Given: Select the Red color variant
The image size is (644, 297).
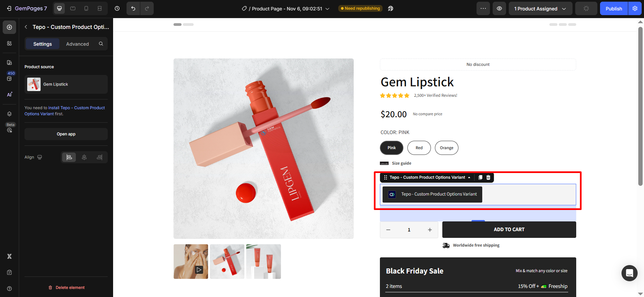Looking at the screenshot, I should (419, 148).
